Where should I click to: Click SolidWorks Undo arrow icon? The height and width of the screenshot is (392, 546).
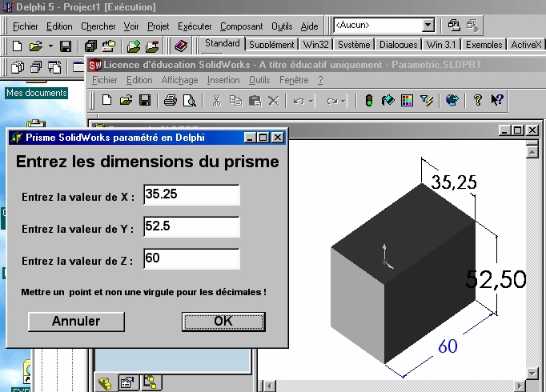point(299,102)
